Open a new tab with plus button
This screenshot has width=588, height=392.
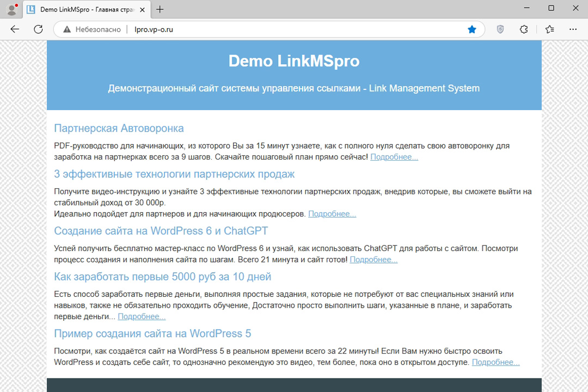coord(160,9)
